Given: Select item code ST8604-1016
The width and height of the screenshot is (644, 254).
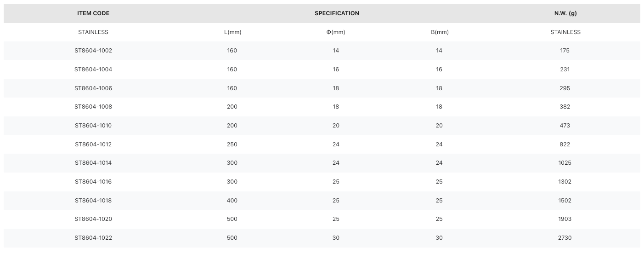Looking at the screenshot, I should click(93, 182).
